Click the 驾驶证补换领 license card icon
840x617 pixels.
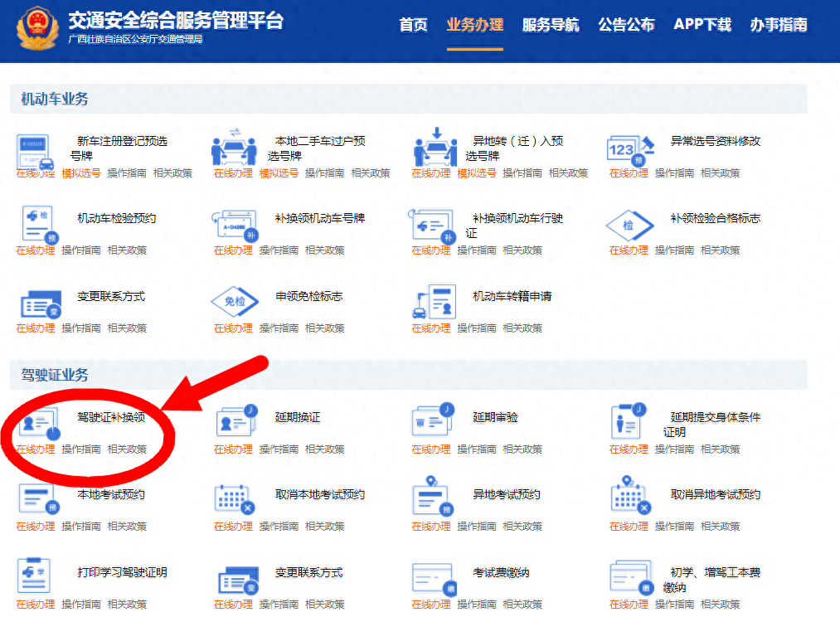coord(38,423)
